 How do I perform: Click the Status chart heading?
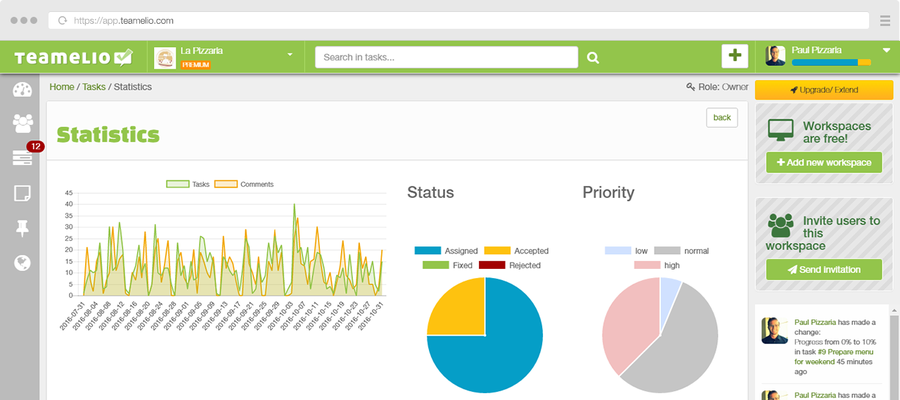tap(430, 192)
